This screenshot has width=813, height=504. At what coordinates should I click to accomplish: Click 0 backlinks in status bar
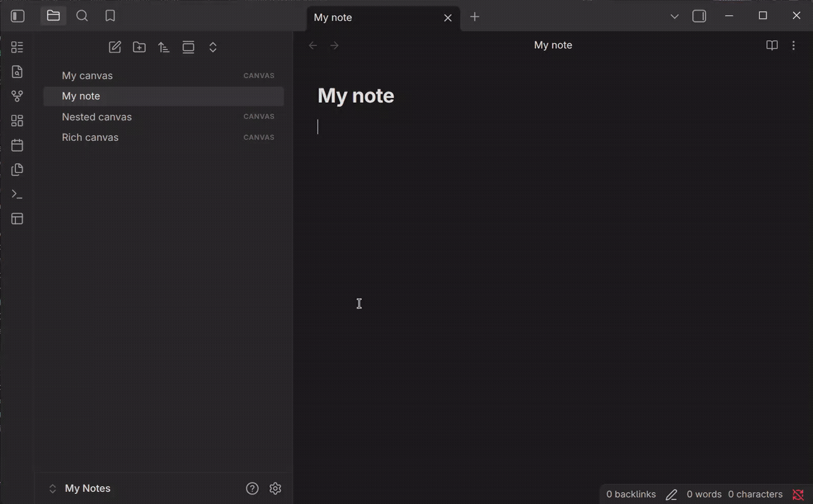[631, 494]
